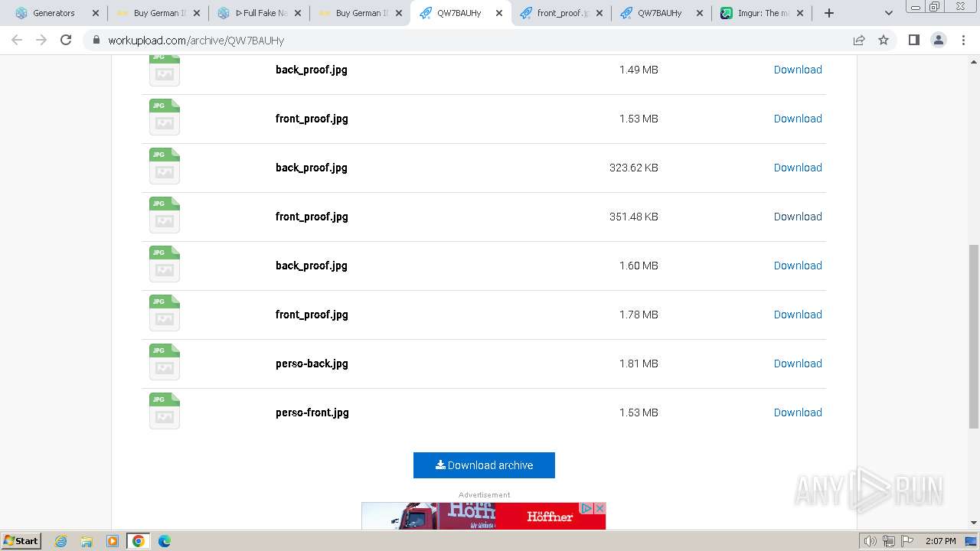
Task: Download the 351.48 KB front_proof.jpg
Action: pos(798,217)
